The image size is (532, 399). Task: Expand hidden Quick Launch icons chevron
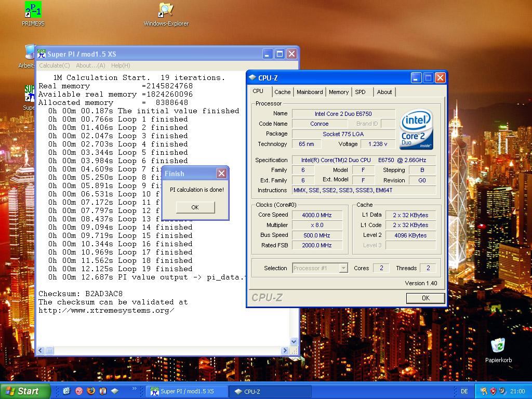[135, 389]
